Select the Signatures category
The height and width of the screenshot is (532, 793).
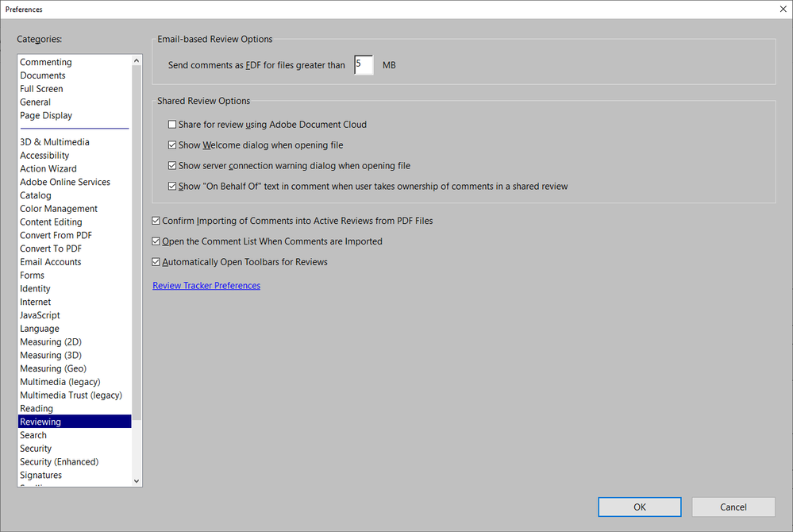(40, 474)
